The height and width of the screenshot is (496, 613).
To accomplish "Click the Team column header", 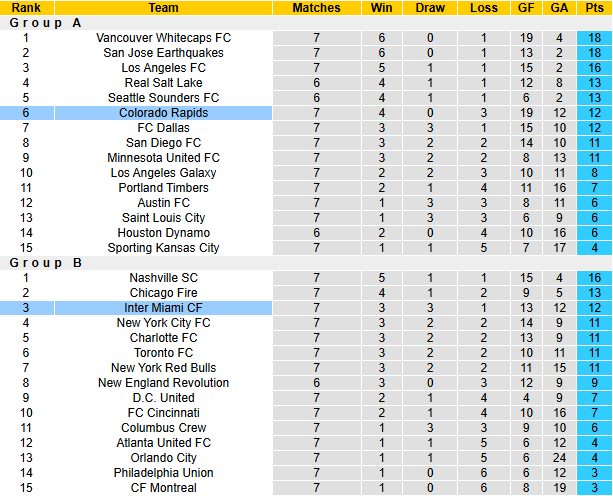I will click(x=163, y=8).
